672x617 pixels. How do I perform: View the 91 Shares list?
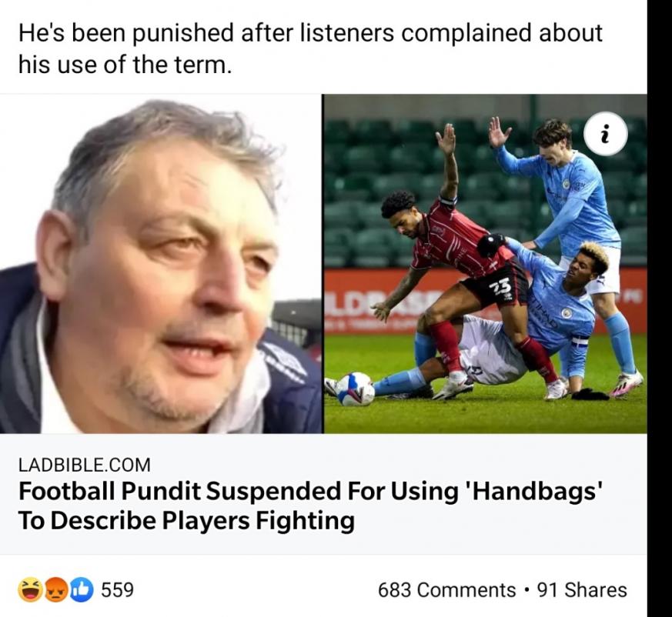click(x=582, y=590)
